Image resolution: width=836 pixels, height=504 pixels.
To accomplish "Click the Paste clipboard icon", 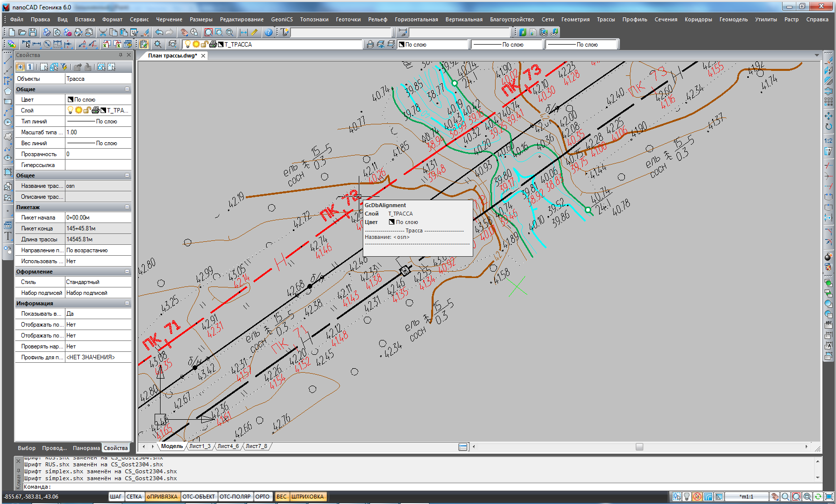I will pos(123,32).
